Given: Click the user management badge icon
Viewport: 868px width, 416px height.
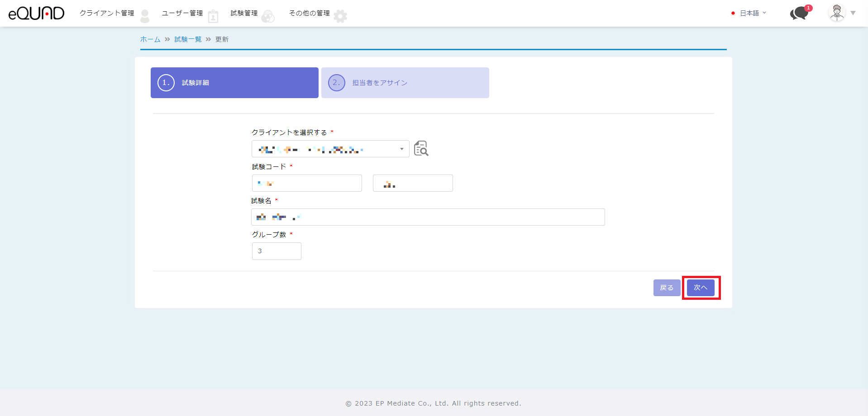Looking at the screenshot, I should 213,16.
